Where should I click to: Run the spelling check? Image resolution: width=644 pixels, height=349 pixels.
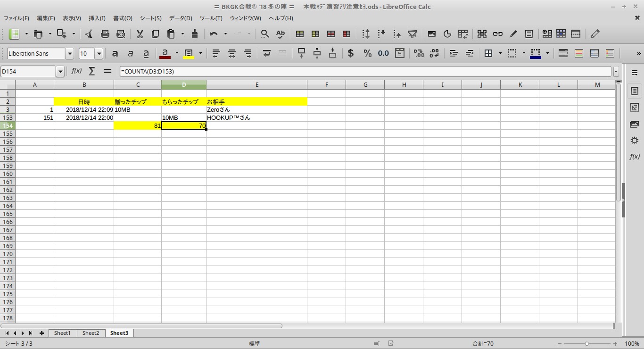[x=281, y=34]
